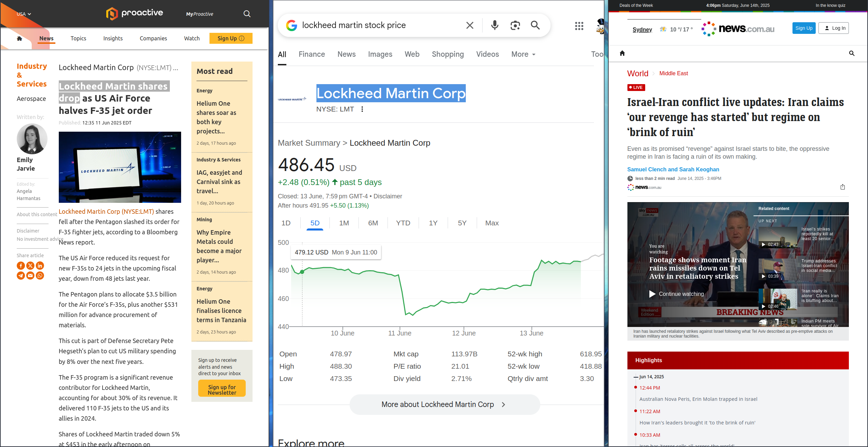This screenshot has width=868, height=447.
Task: Open Lockheed Martin three-dot options
Action: 362,109
